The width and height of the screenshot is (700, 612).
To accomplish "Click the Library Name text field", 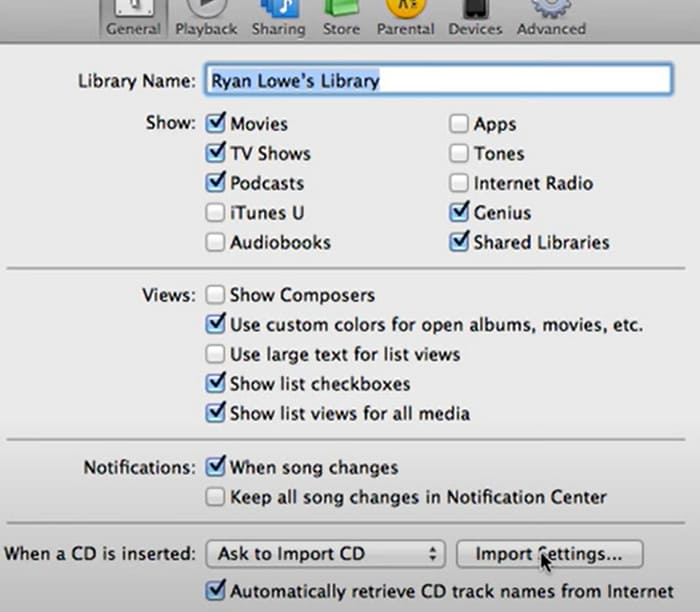I will click(438, 80).
